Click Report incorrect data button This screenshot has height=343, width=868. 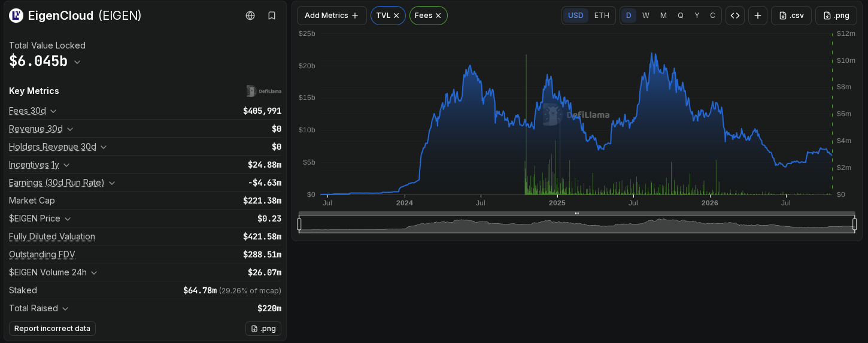click(x=52, y=329)
